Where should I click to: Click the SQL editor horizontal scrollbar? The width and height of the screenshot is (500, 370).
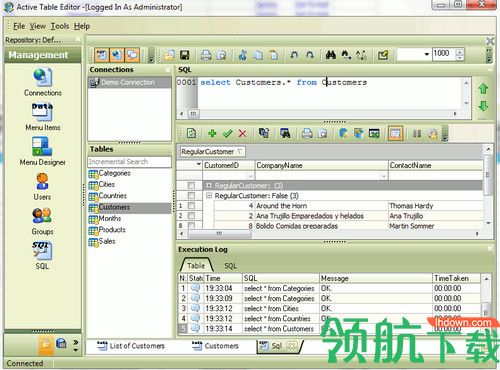[x=318, y=114]
